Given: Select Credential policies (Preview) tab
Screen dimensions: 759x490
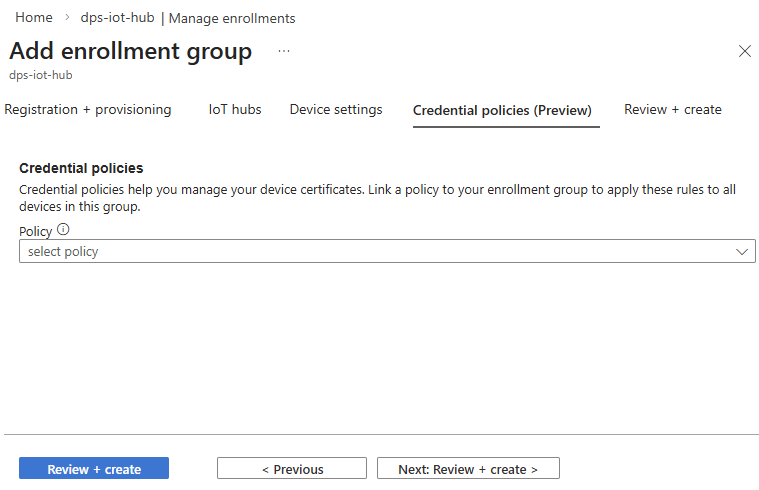Looking at the screenshot, I should click(x=502, y=110).
